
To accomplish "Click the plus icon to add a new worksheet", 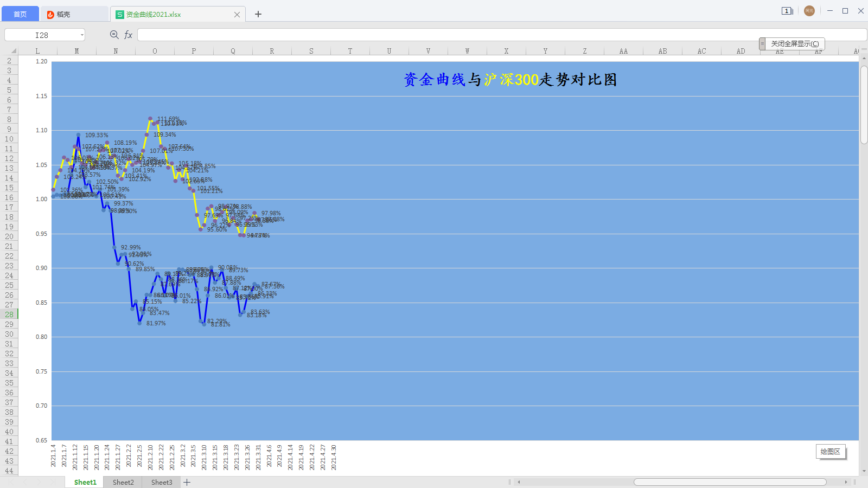I will pos(187,482).
